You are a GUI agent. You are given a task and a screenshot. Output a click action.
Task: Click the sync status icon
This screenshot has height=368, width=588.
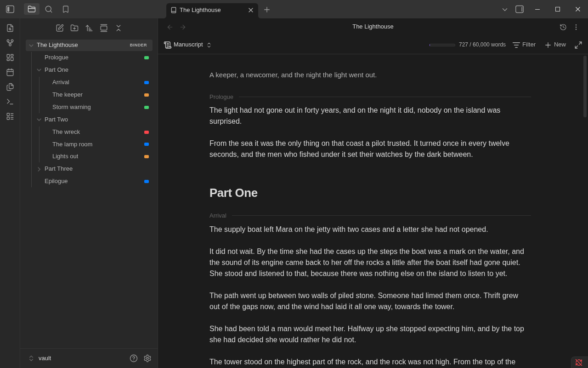[x=579, y=362]
